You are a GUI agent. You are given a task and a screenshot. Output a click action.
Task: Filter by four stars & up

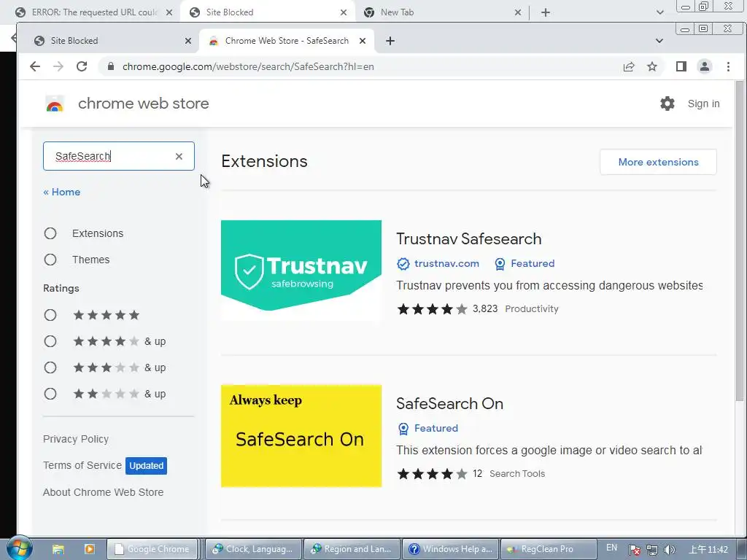click(x=50, y=341)
